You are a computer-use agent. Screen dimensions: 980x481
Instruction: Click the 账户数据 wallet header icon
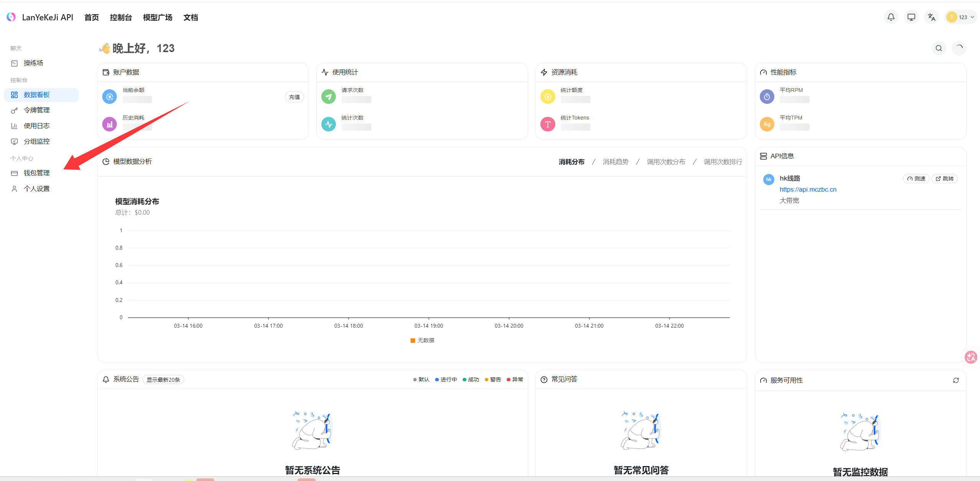[x=106, y=72]
